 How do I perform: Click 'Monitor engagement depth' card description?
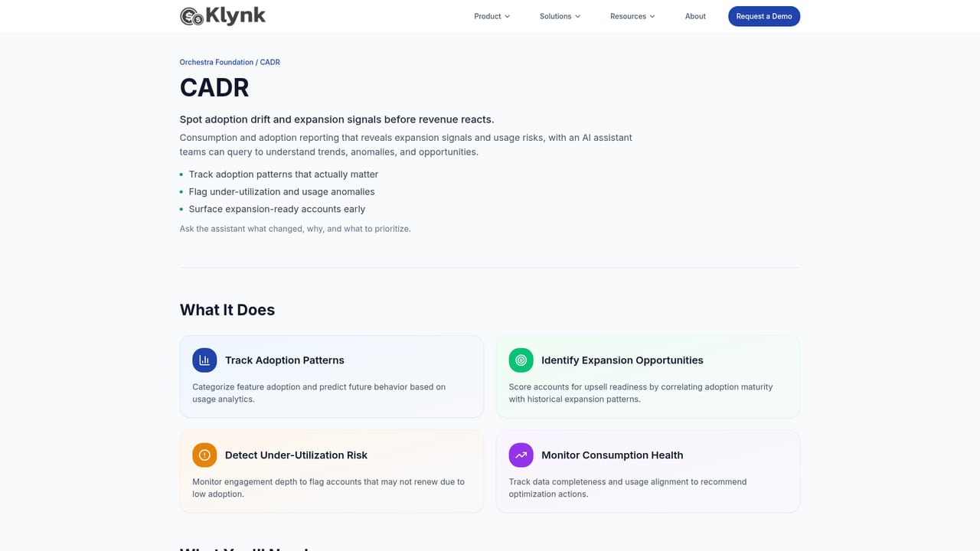pos(328,488)
